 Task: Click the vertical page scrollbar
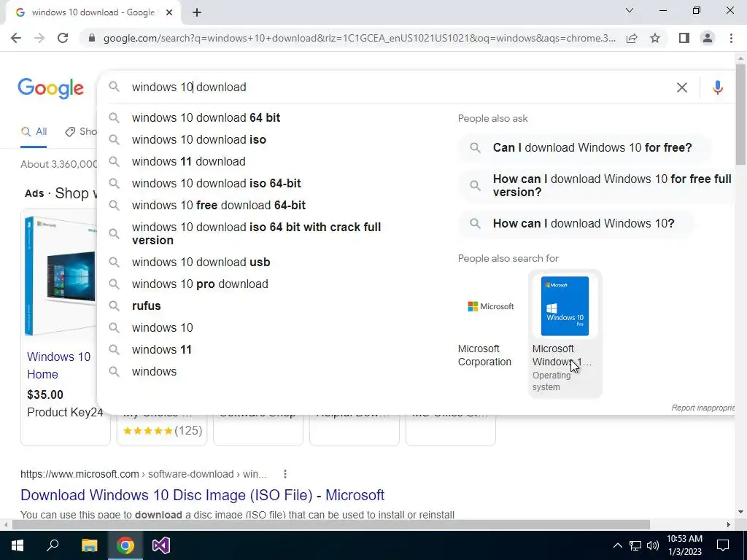pyautogui.click(x=741, y=114)
